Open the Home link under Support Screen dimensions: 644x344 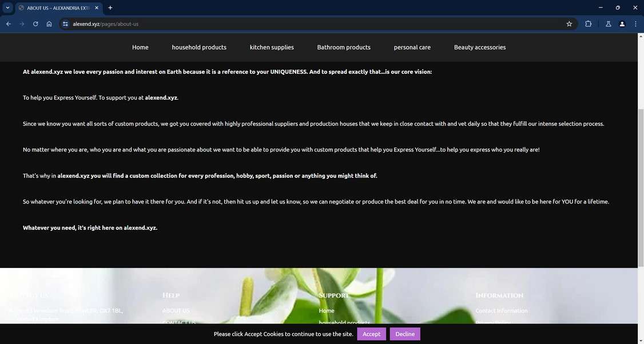pos(327,311)
